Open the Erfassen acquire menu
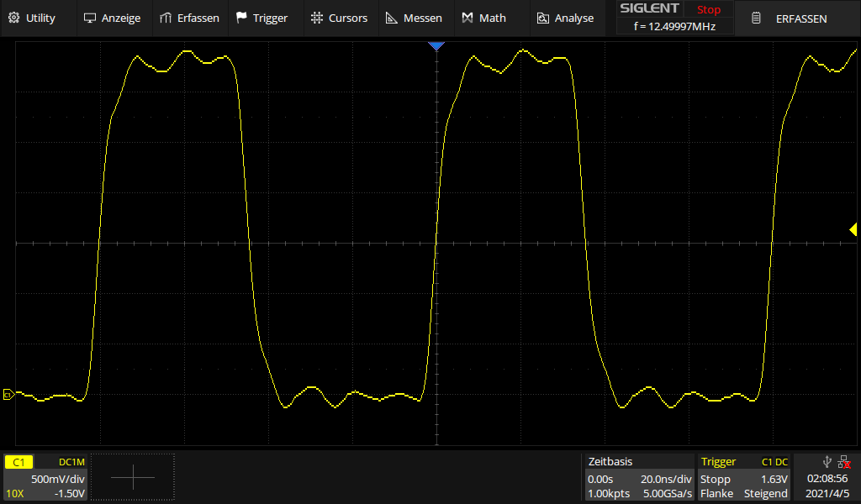Screen dimensions: 861x504 (190, 18)
